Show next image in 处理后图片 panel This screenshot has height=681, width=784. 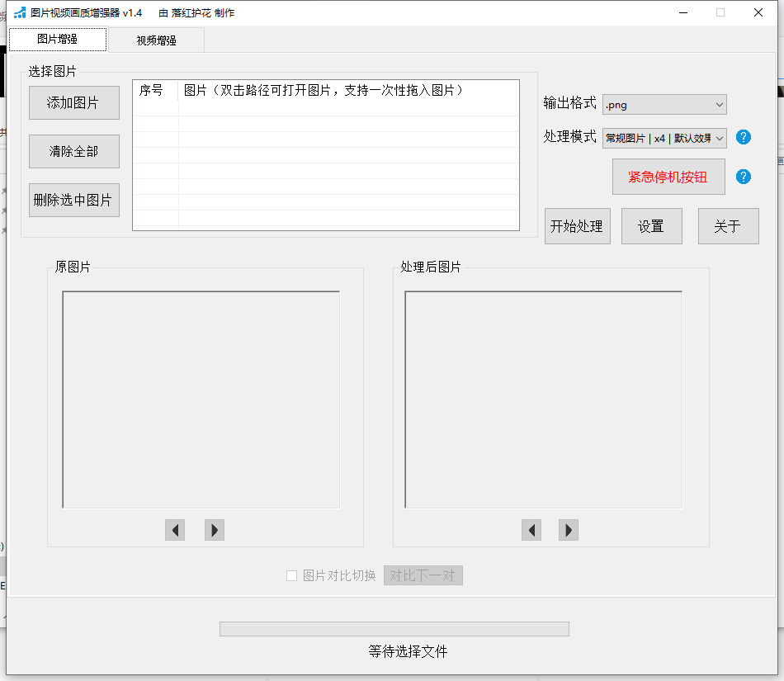click(569, 530)
